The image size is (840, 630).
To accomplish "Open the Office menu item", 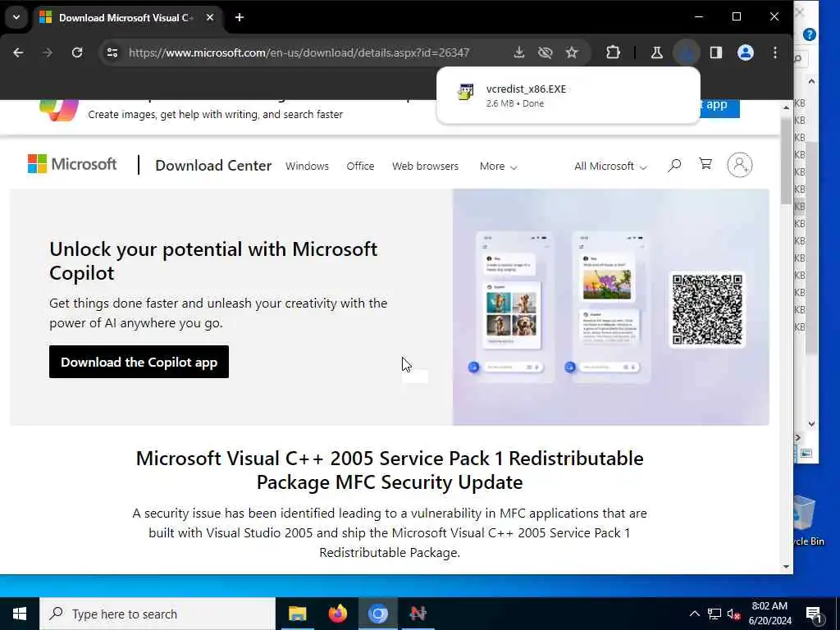I will pyautogui.click(x=360, y=166).
